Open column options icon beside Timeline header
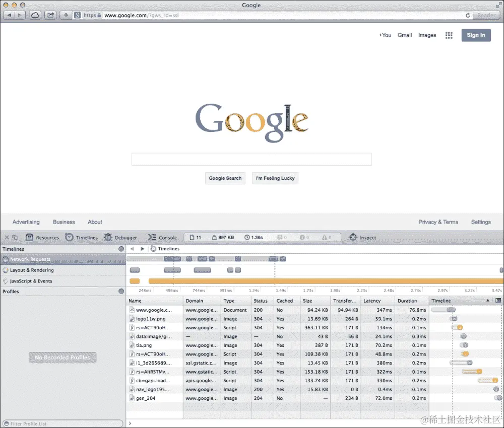 coord(498,301)
